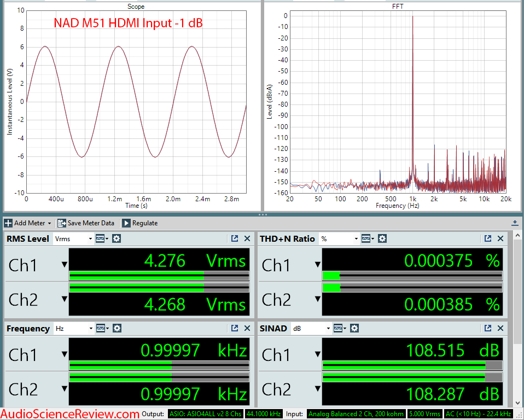Click meters panel scrollbar down arrow
The image size is (524, 420).
(517, 403)
